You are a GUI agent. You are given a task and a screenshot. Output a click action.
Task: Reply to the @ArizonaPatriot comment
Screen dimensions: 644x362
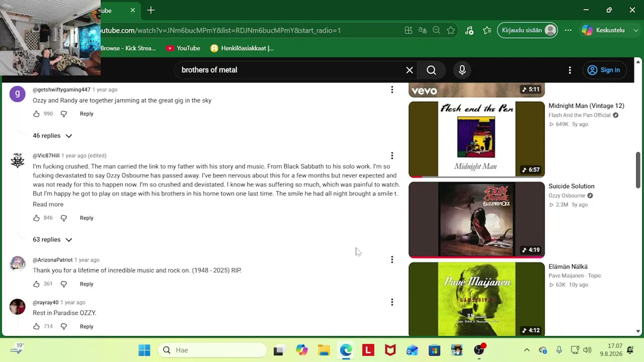pyautogui.click(x=87, y=284)
